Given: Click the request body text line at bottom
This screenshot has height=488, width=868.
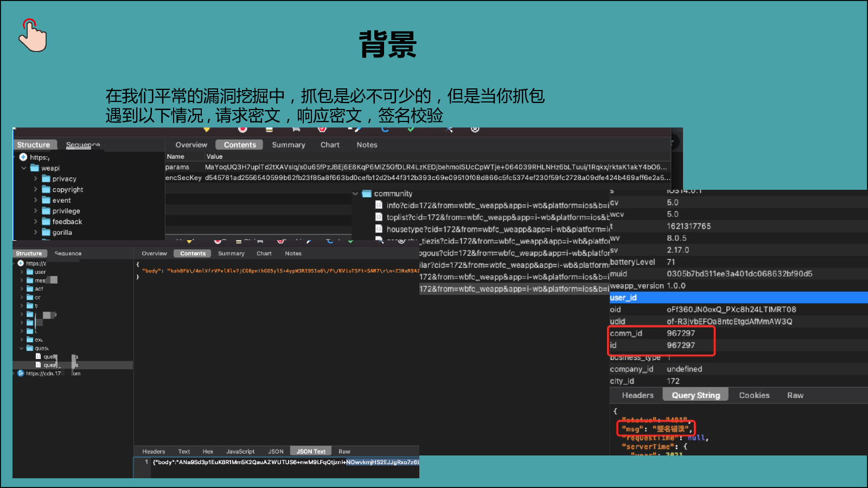Looking at the screenshot, I should point(286,462).
